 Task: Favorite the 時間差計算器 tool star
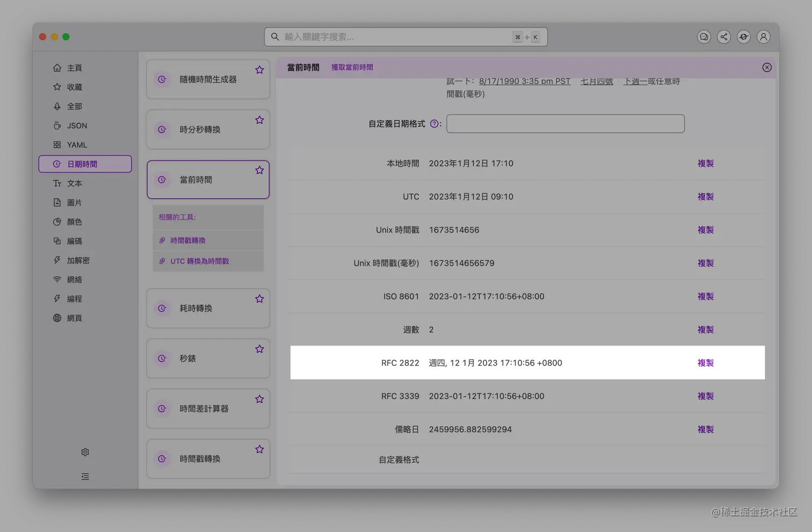pyautogui.click(x=259, y=399)
